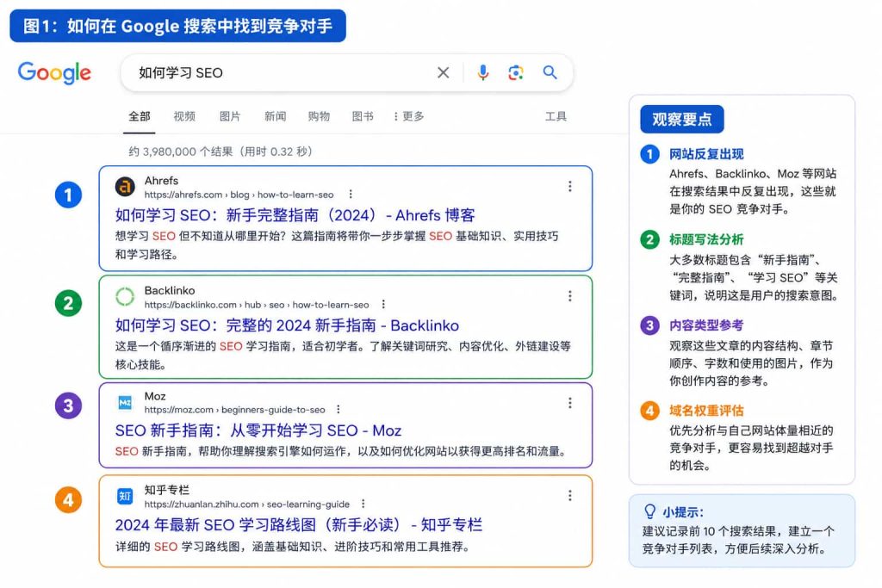Open the Ahrefs result options at the right
The height and width of the screenshot is (588, 882).
[x=570, y=186]
